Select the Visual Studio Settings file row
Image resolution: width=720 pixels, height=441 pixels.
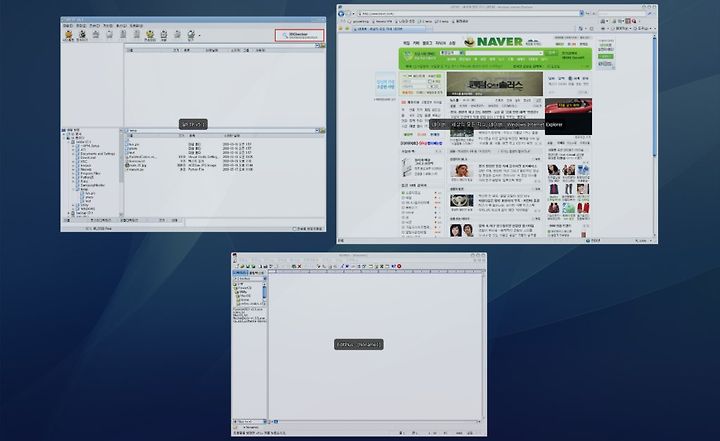(x=189, y=157)
